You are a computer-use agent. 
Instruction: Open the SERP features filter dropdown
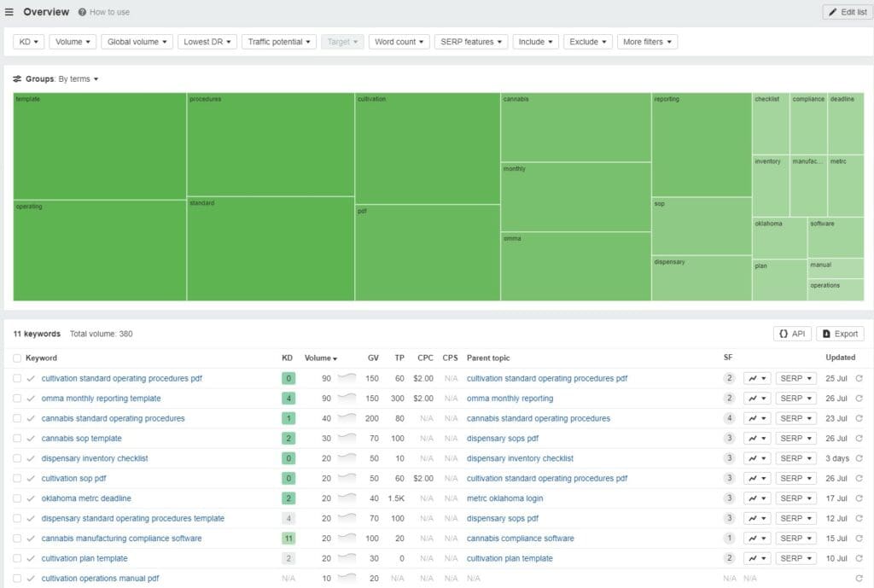[471, 42]
